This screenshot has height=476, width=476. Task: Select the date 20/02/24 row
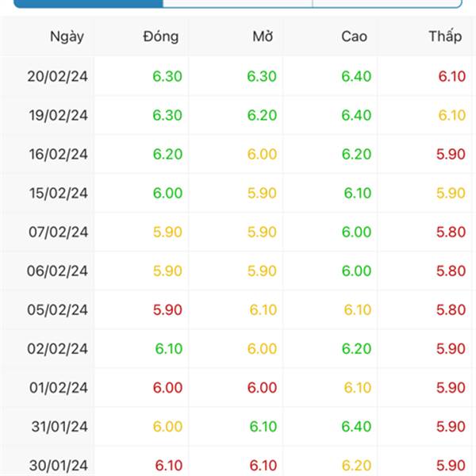click(238, 76)
